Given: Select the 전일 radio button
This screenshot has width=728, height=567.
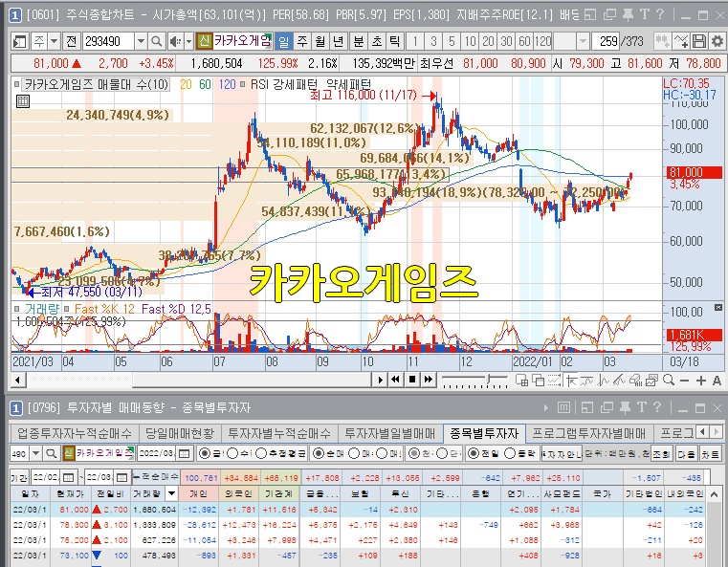Looking at the screenshot, I should (x=473, y=453).
